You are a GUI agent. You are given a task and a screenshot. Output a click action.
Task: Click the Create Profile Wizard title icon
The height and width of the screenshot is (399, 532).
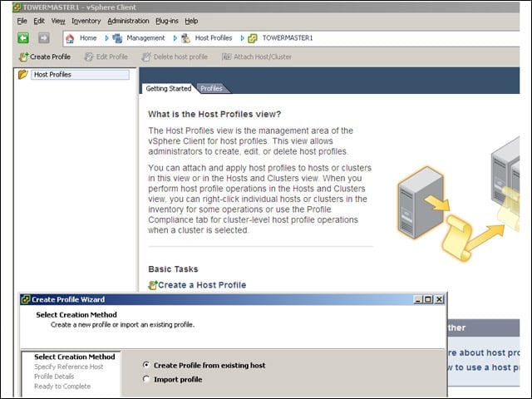tap(26, 299)
